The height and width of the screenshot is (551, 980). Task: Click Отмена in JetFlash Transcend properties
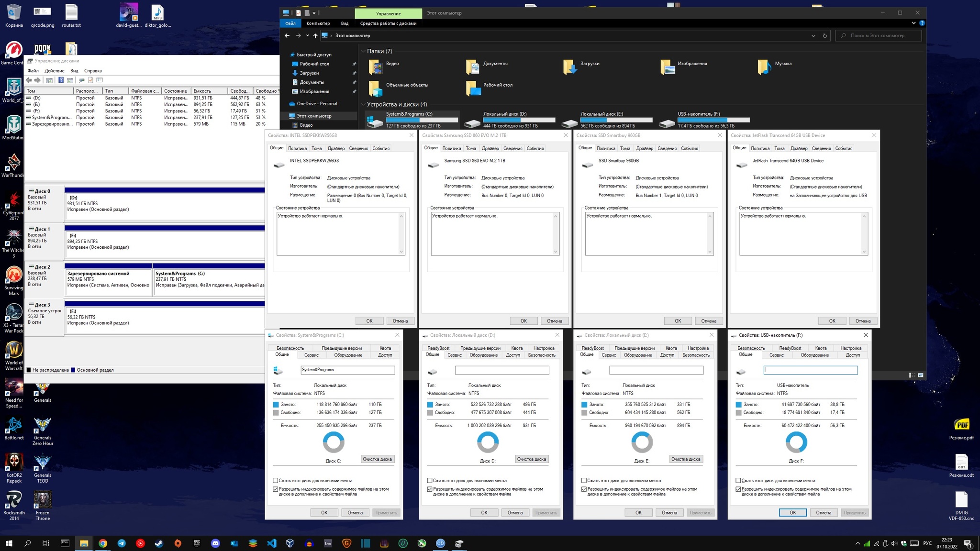[863, 321]
